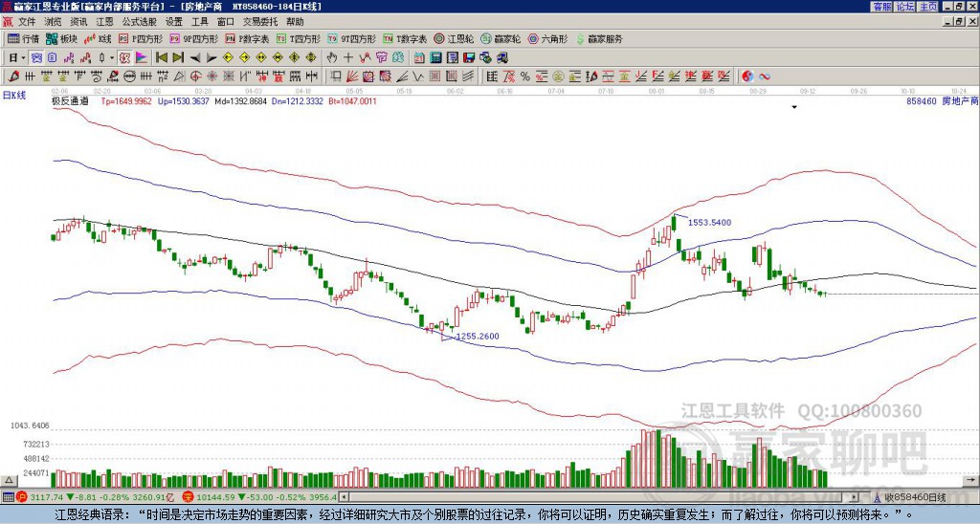The width and height of the screenshot is (980, 524).
Task: Click the save floppy disk icon
Action: (x=469, y=57)
